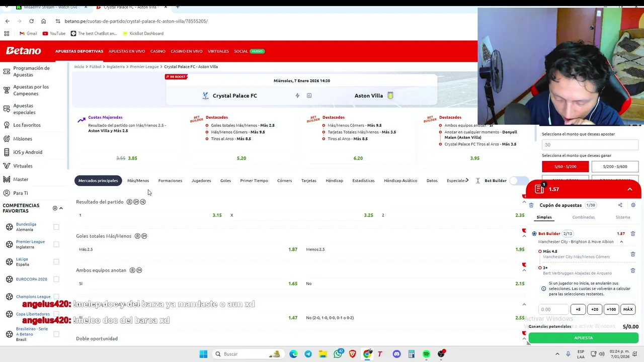
Task: Collapse Goles totales Más/Menos market
Action: 524,236
